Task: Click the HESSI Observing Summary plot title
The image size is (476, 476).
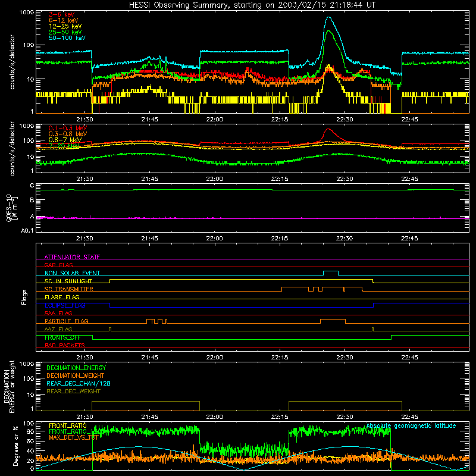Action: (252, 5)
